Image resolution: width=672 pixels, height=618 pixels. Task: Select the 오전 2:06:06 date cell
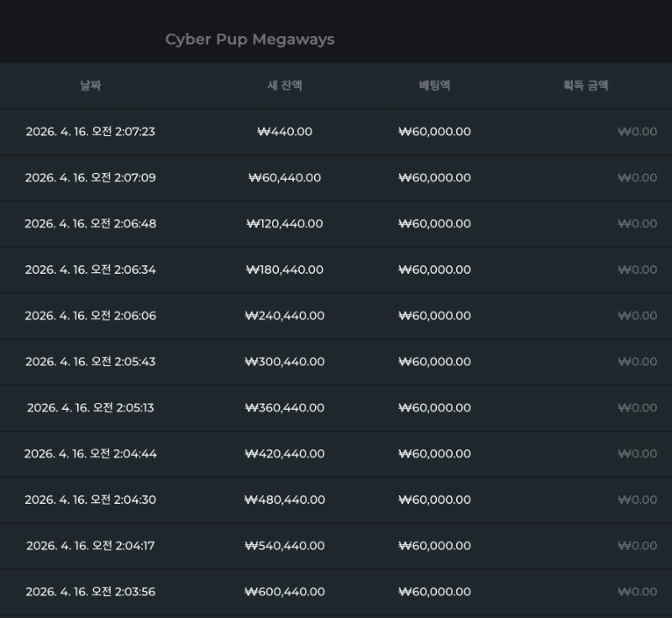tap(90, 317)
